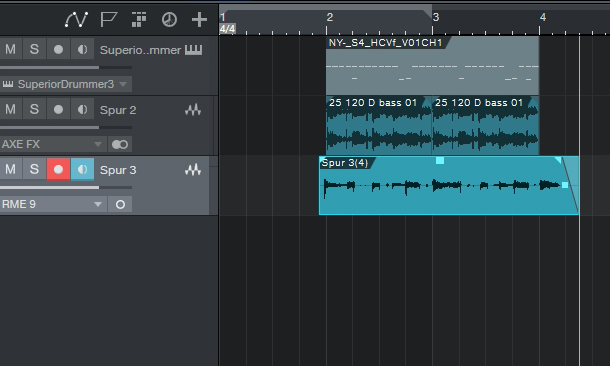This screenshot has width=610, height=366.
Task: Open SuperiorDrummer3 instrument dropdown
Action: [x=65, y=84]
